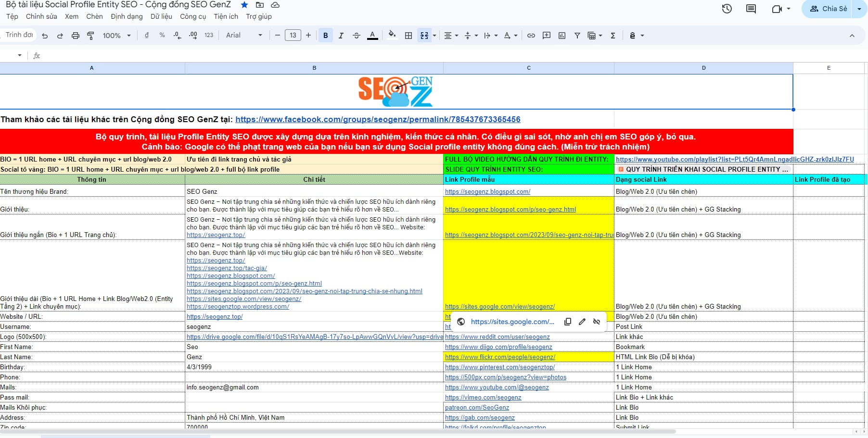Toggle merge cells button
Screen dimensions: 868x438
424,36
